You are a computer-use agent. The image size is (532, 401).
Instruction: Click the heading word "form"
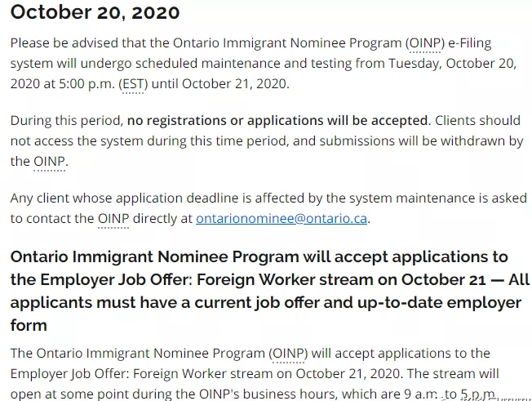[29, 326]
